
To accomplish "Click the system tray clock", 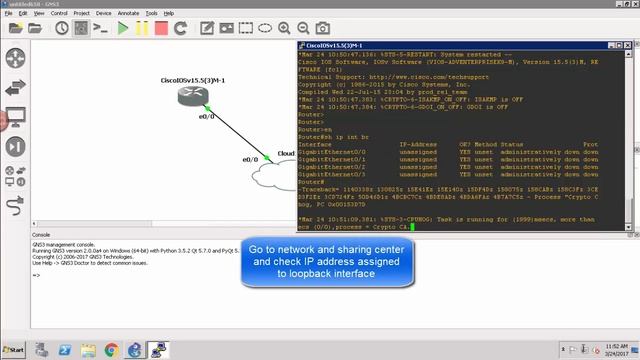I will 616,350.
